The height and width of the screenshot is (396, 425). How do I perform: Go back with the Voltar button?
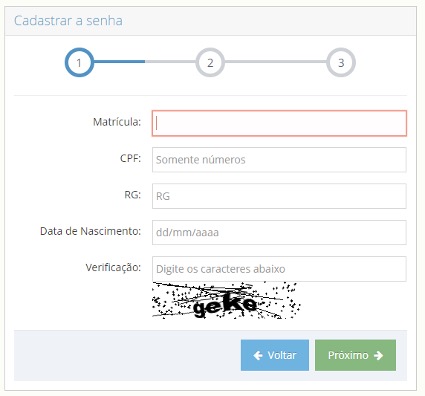[x=275, y=355]
